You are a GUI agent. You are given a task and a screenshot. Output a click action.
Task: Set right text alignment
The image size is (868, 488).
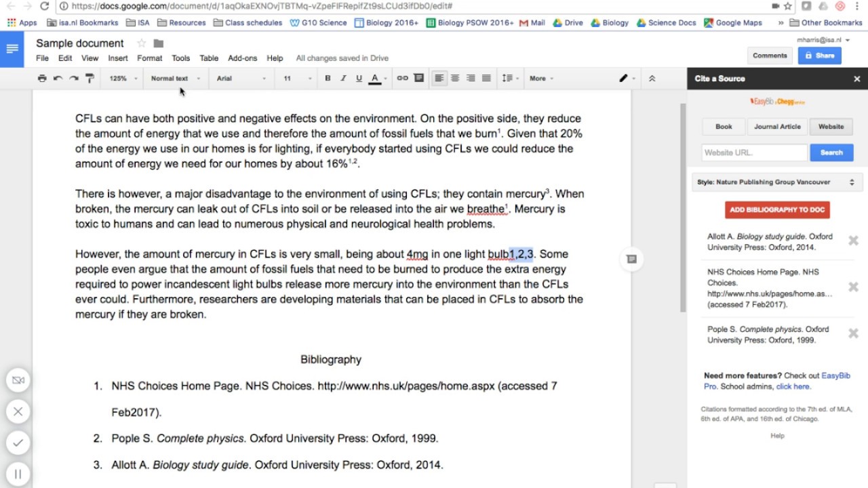click(x=471, y=79)
